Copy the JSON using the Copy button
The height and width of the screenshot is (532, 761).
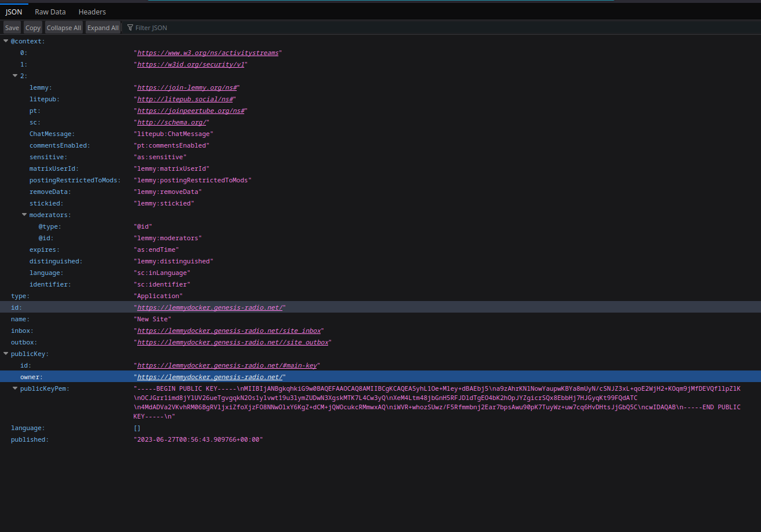[x=32, y=27]
